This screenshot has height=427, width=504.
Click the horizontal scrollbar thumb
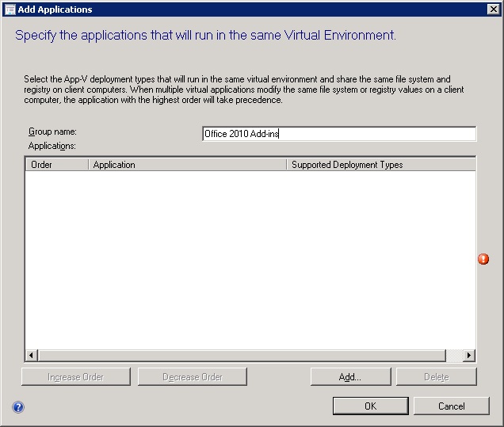[242, 356]
